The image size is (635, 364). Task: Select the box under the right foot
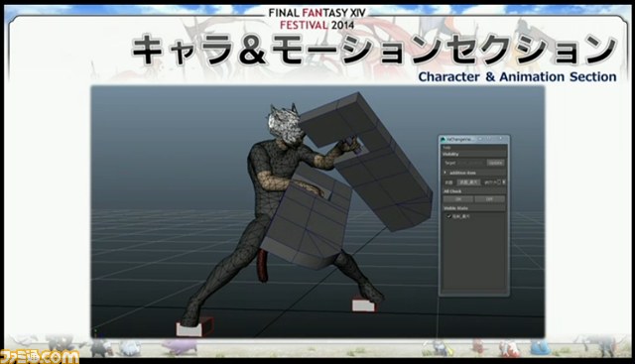(x=363, y=305)
